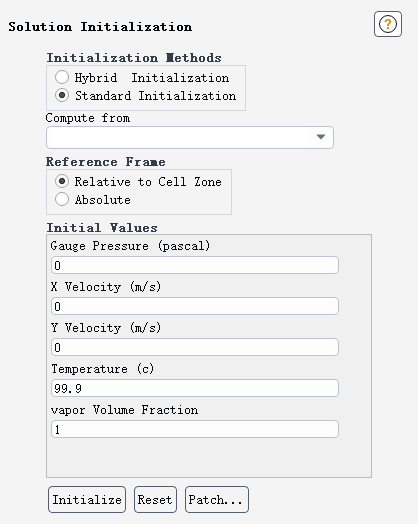Click the Relative to Cell Zone label

[x=148, y=181]
